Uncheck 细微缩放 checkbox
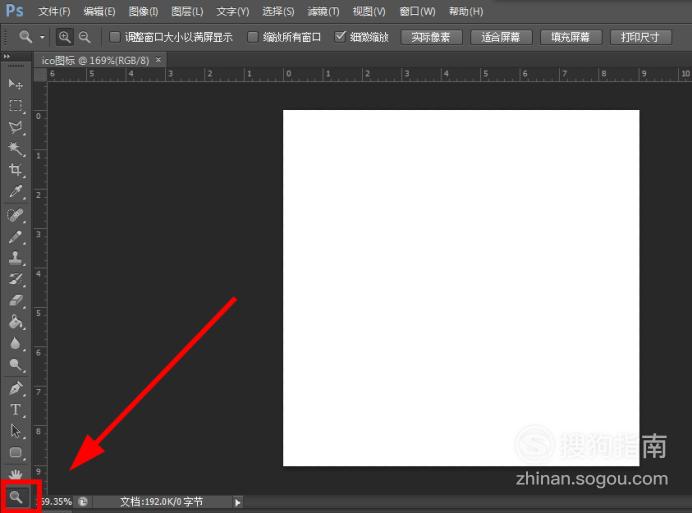The height and width of the screenshot is (513, 692). point(340,37)
